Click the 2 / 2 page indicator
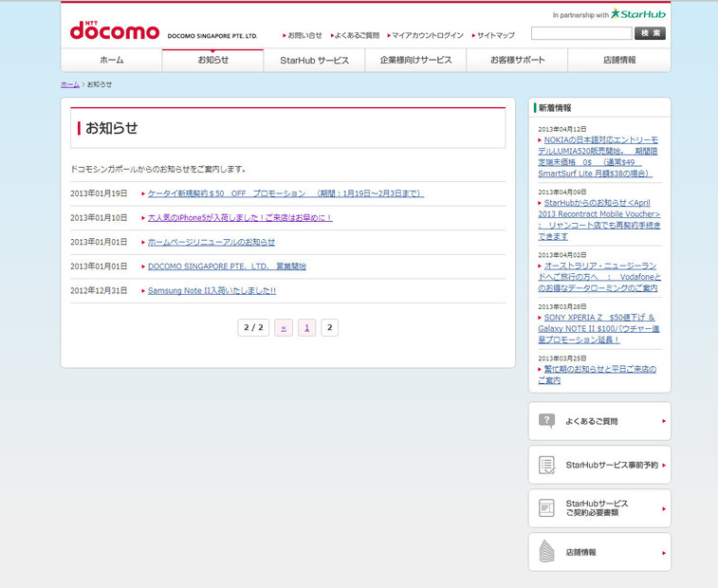The height and width of the screenshot is (588, 718). (253, 327)
